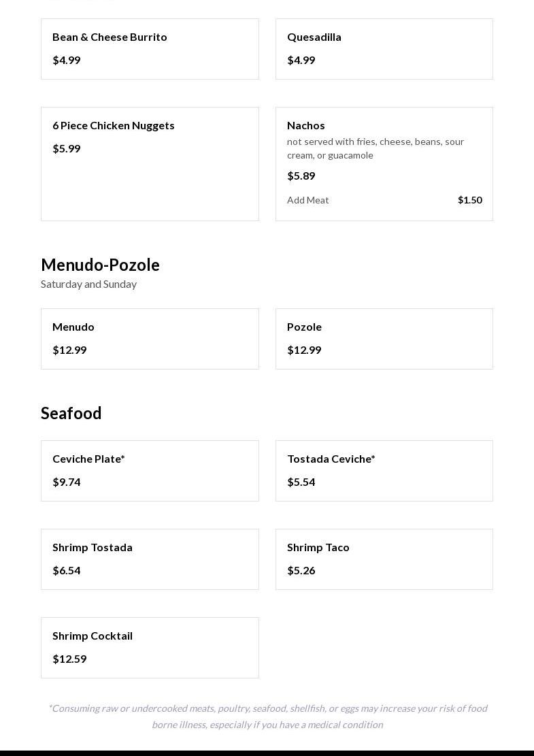Click the raw food consumption disclaimer
The height and width of the screenshot is (756, 534).
267,717
